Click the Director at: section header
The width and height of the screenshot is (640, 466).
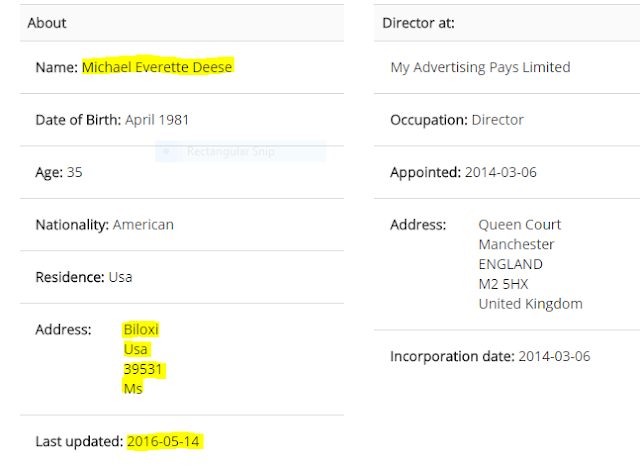[507, 23]
